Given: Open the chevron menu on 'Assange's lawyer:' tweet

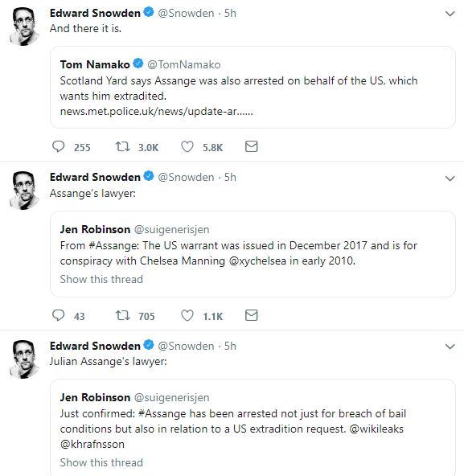Looking at the screenshot, I should pyautogui.click(x=450, y=178).
